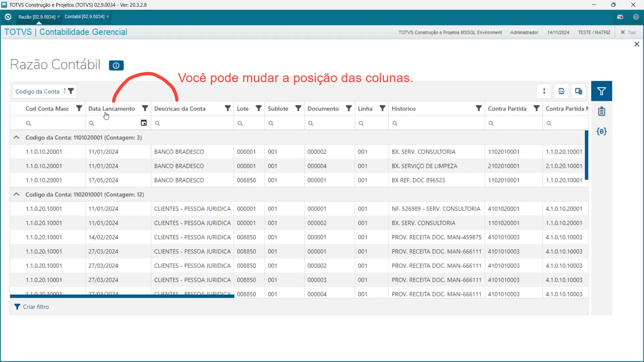Image resolution: width=644 pixels, height=362 pixels.
Task: Filter the Data Lancamento column
Action: click(x=145, y=108)
